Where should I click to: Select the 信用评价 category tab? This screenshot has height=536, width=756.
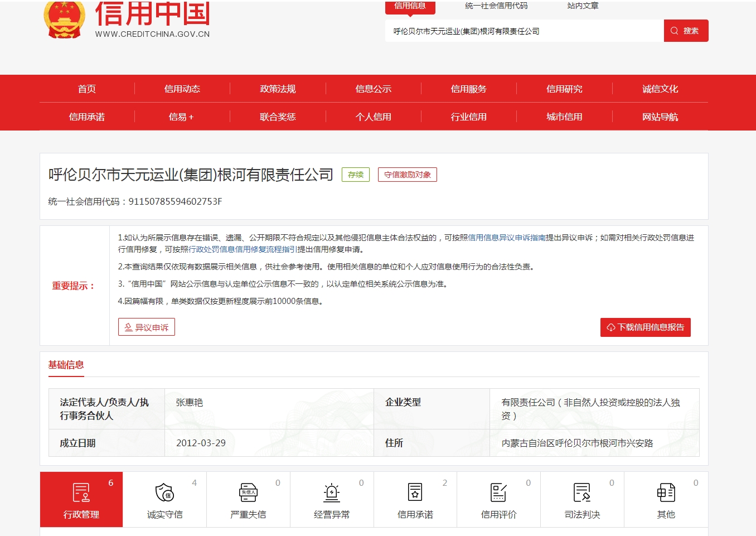click(x=499, y=499)
